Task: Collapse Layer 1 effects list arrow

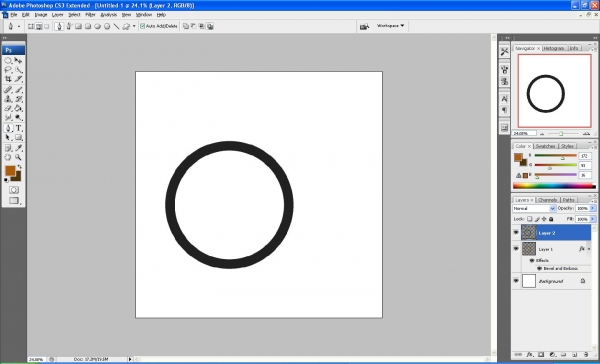Action: point(589,249)
